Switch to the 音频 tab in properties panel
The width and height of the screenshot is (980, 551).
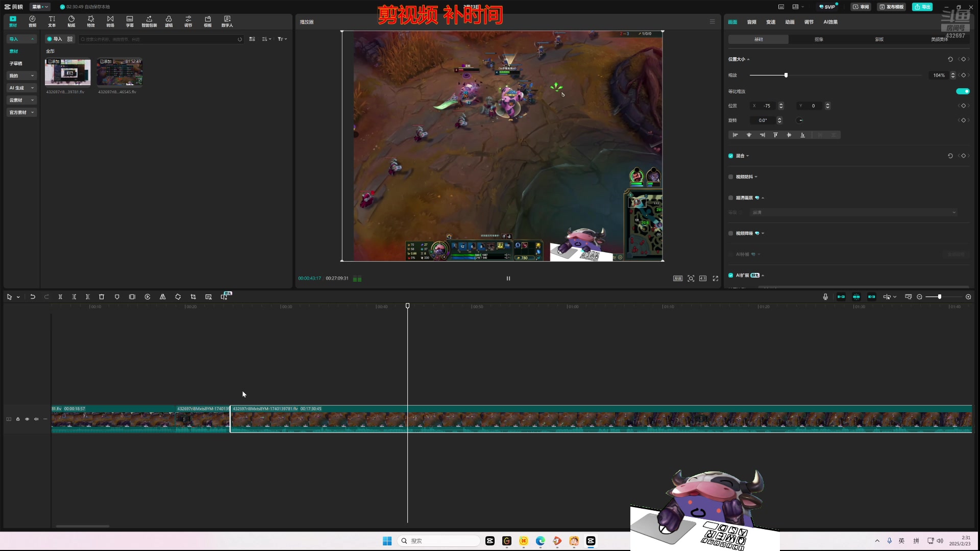point(751,22)
